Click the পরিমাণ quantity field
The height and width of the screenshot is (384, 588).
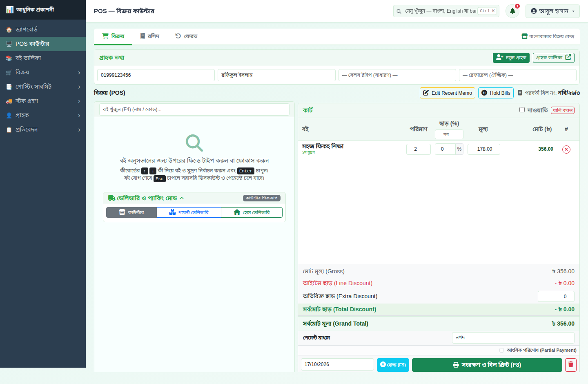[419, 150]
